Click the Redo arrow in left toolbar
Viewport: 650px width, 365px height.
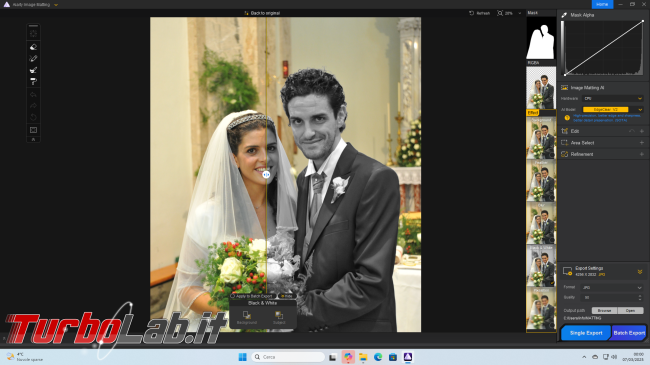34,106
